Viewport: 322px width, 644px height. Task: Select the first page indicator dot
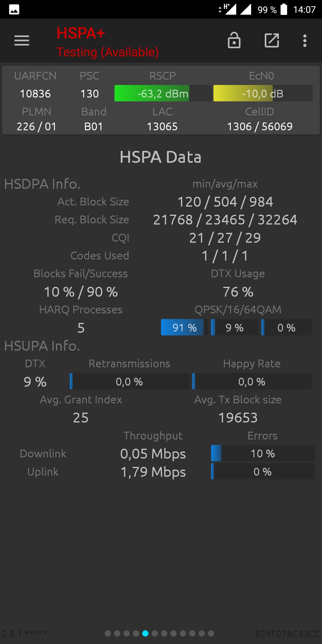click(x=108, y=633)
